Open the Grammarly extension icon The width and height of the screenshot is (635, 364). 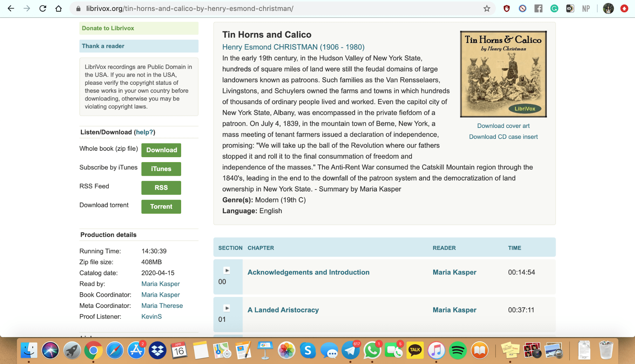point(554,9)
